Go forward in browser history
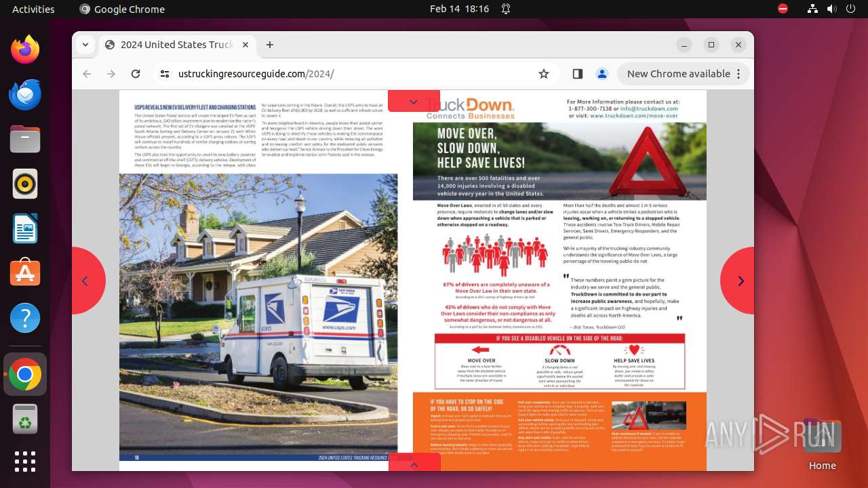 (x=111, y=74)
